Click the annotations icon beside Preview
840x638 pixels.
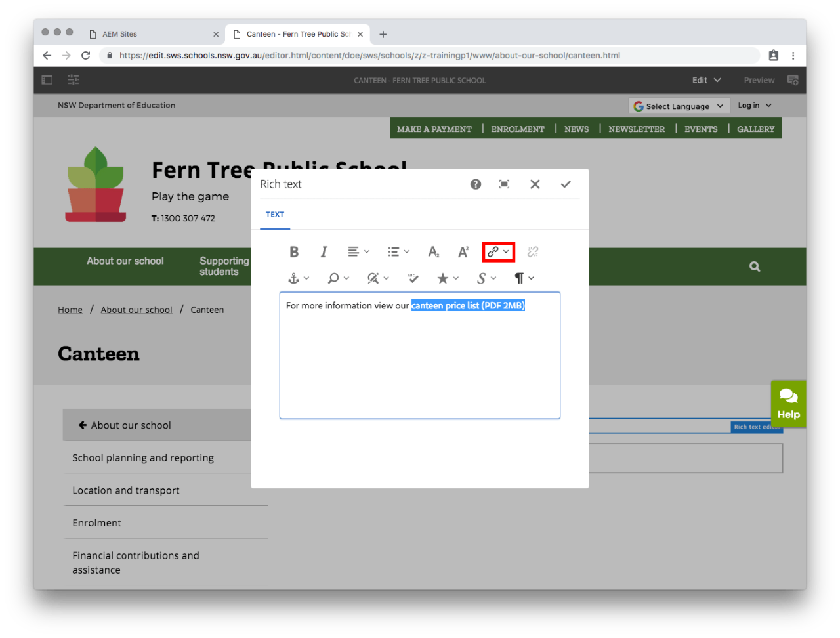coord(793,80)
